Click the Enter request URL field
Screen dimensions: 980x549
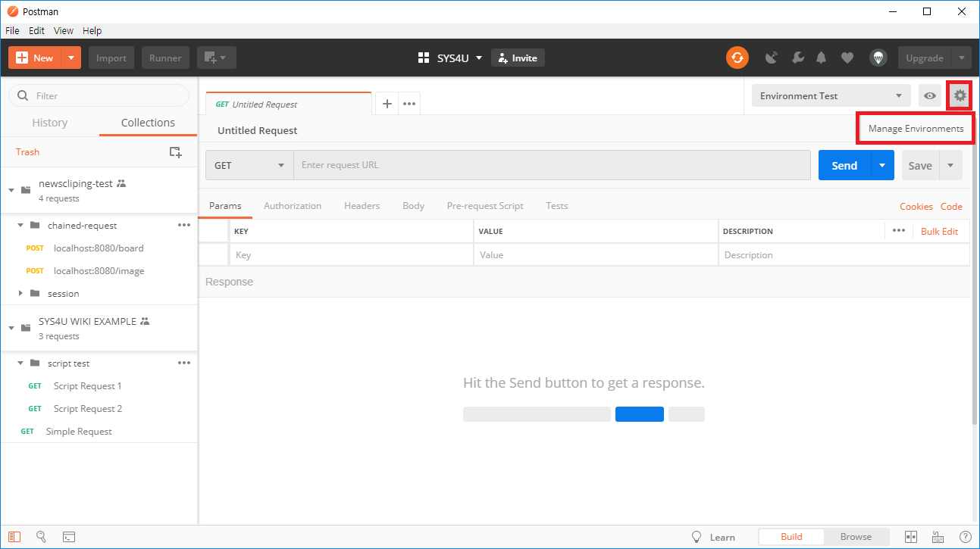point(552,165)
